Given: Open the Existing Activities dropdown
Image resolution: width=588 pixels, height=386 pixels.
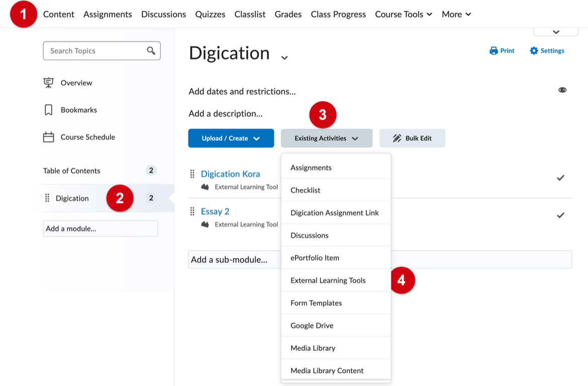Looking at the screenshot, I should [327, 138].
